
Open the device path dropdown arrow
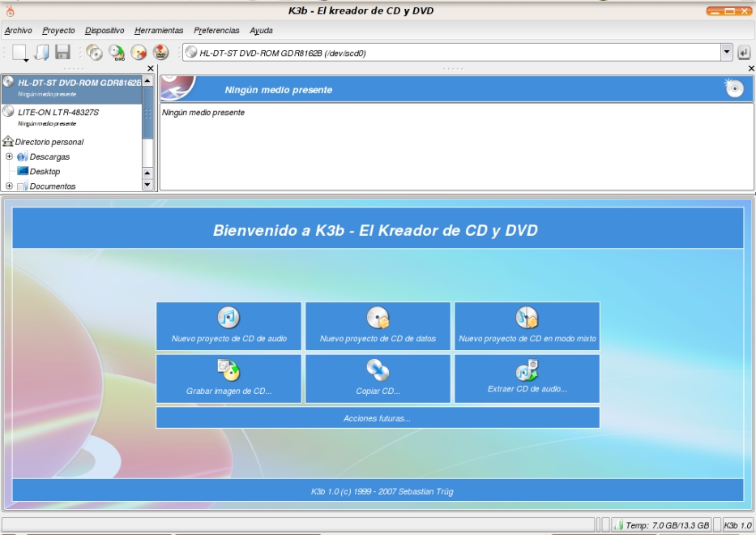[726, 53]
